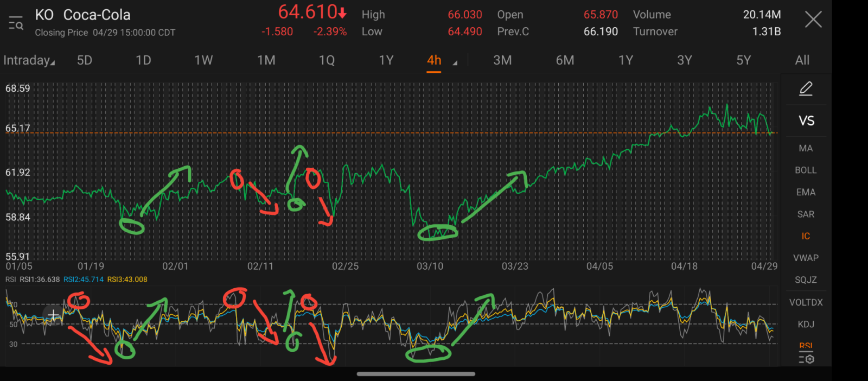Switch to the 1M tab

(x=266, y=60)
